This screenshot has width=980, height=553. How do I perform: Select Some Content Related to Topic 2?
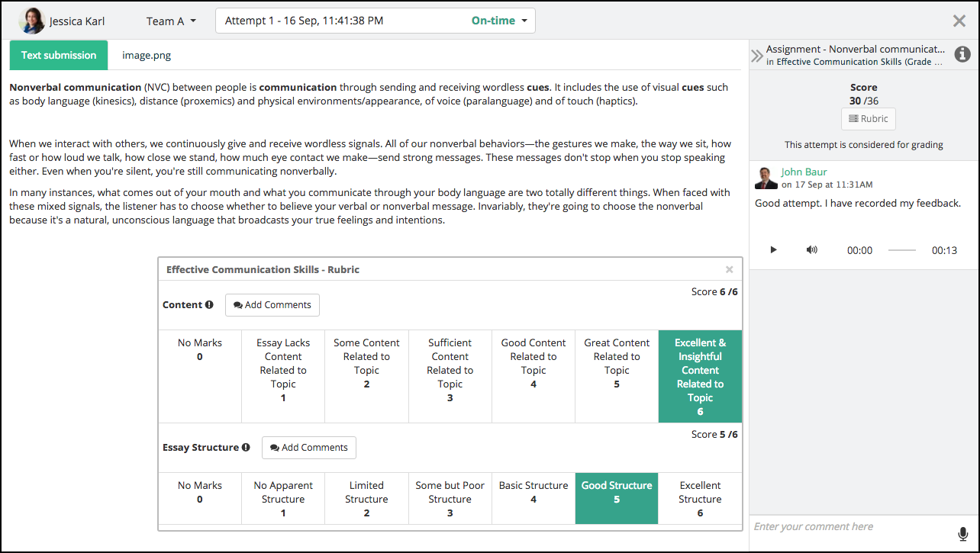click(366, 377)
